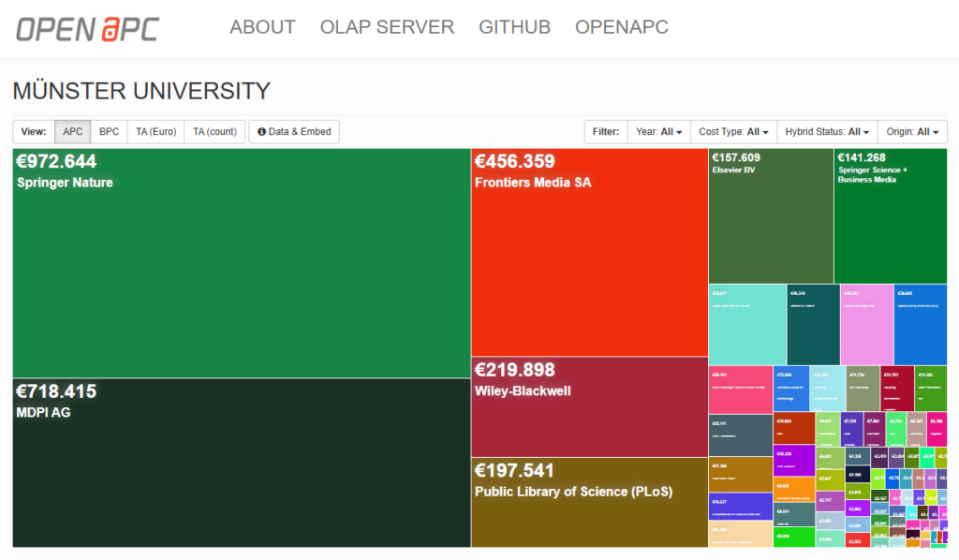Select the slate-gray treemap tile
The image size is (959, 560).
pyautogui.click(x=741, y=435)
